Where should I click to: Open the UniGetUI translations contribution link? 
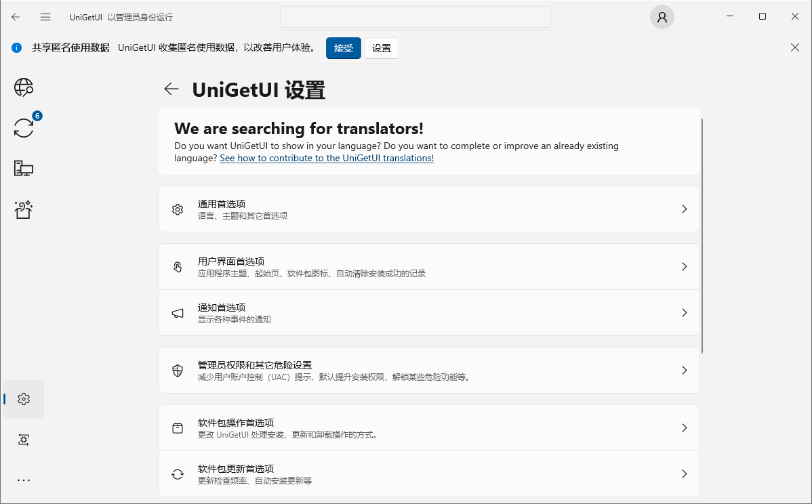tap(327, 158)
